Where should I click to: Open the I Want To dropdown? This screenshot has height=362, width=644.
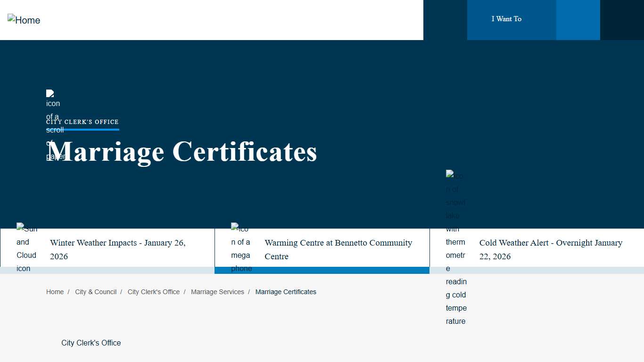(506, 19)
